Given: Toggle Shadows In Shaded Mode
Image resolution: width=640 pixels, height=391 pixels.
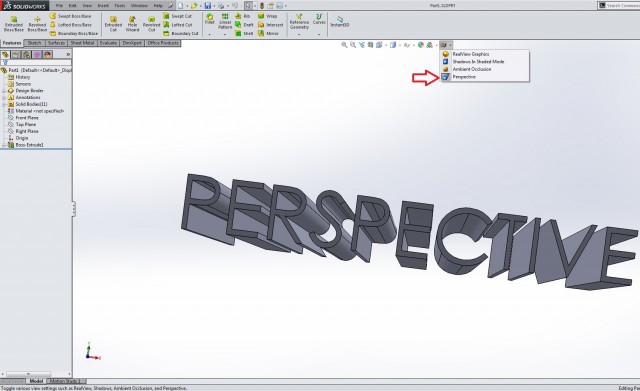Looking at the screenshot, I should (x=485, y=62).
